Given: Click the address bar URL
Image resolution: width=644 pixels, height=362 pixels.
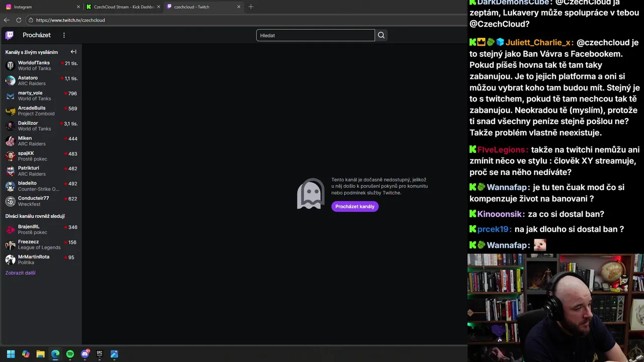Looking at the screenshot, I should [70, 20].
